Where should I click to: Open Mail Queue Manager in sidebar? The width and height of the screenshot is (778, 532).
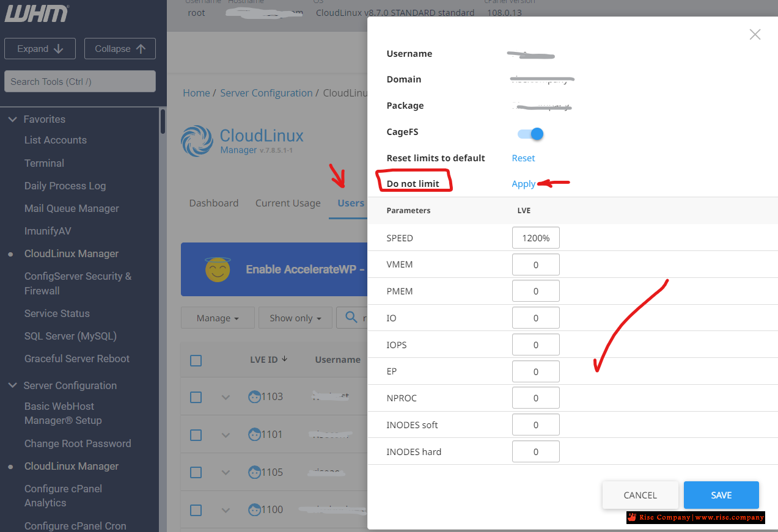pos(72,208)
